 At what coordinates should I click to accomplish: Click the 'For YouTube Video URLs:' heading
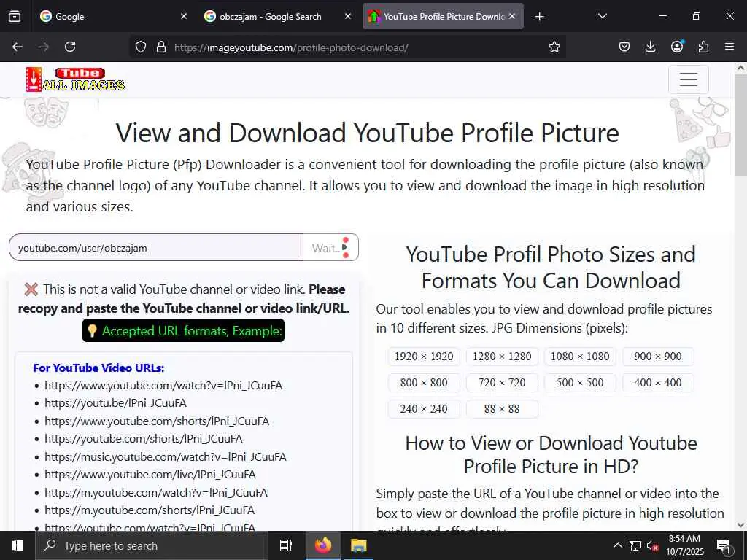(x=98, y=367)
